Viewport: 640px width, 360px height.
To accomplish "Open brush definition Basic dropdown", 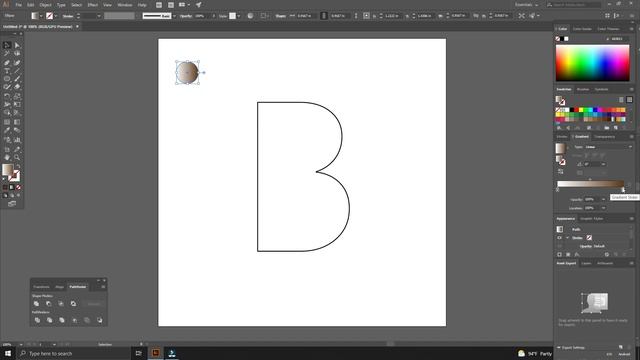I will point(174,16).
